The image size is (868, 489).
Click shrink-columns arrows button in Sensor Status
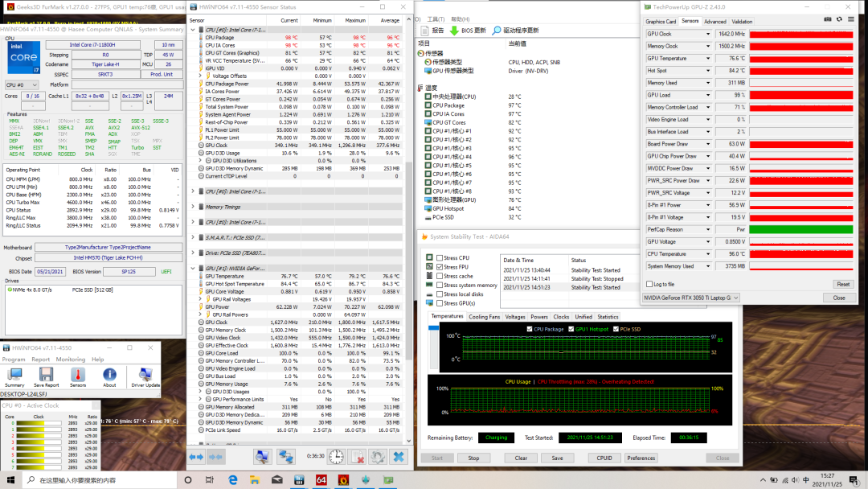click(x=215, y=457)
